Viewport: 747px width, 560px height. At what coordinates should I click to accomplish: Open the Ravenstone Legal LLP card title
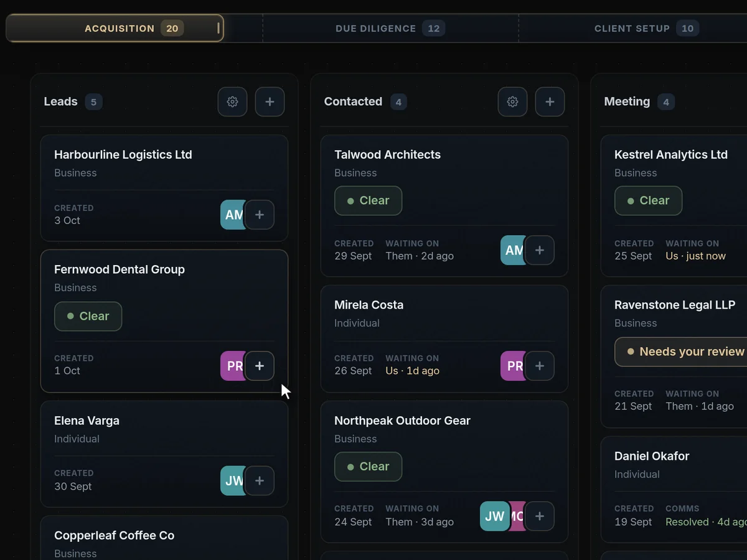pyautogui.click(x=675, y=305)
